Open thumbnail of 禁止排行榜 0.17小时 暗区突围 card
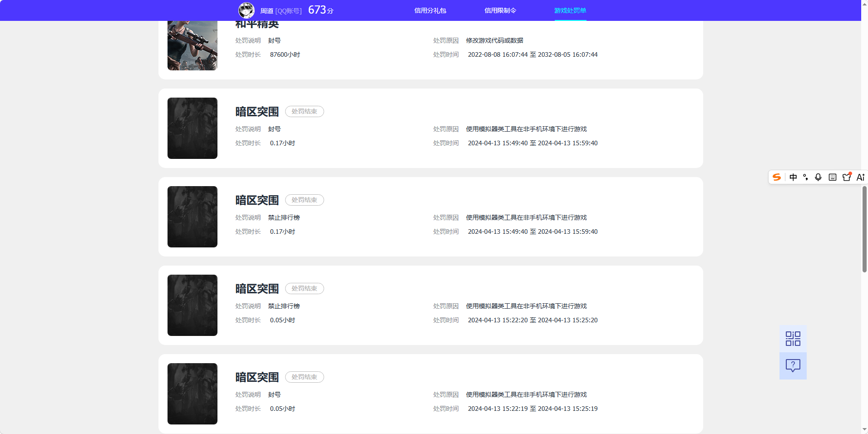The image size is (868, 434). pyautogui.click(x=192, y=217)
